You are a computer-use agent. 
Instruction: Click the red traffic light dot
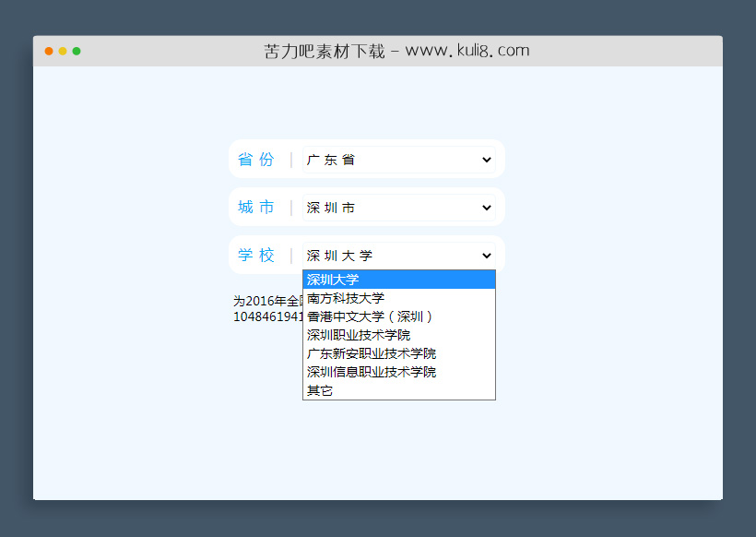point(48,52)
